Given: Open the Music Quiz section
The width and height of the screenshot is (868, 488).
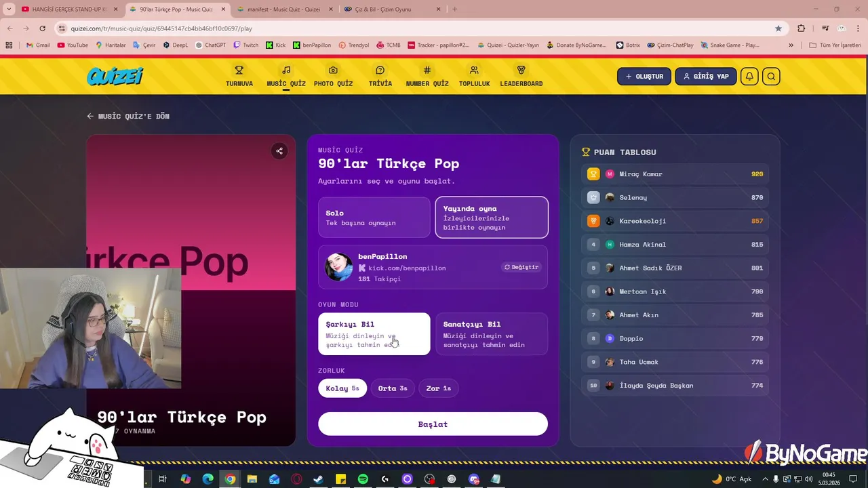Looking at the screenshot, I should click(x=286, y=76).
